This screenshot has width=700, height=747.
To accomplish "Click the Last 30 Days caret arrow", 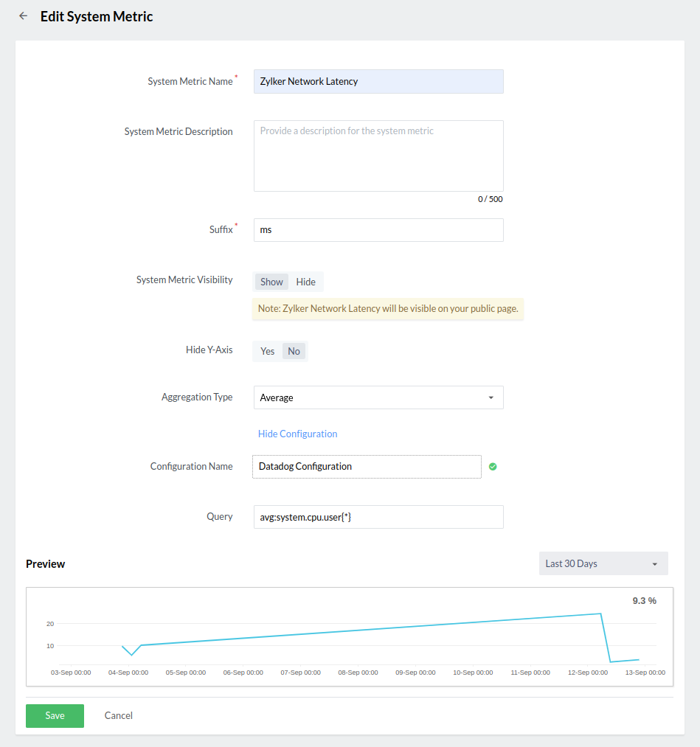I will click(654, 564).
